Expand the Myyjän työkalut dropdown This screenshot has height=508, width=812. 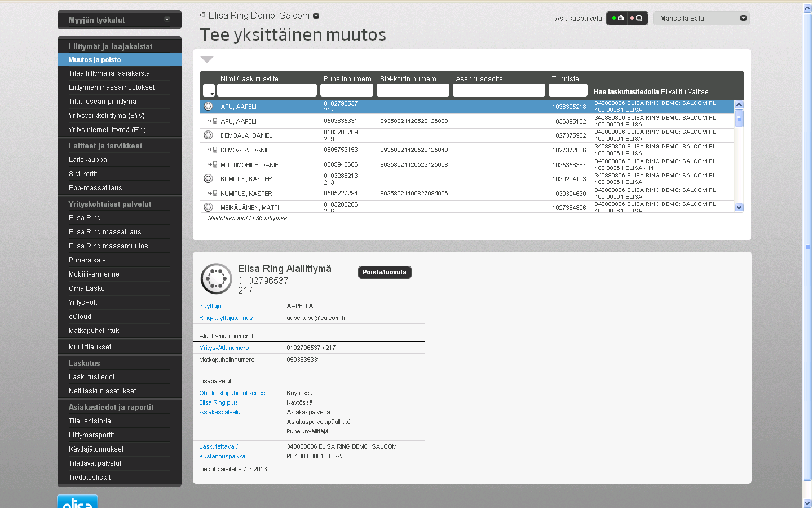(x=167, y=19)
